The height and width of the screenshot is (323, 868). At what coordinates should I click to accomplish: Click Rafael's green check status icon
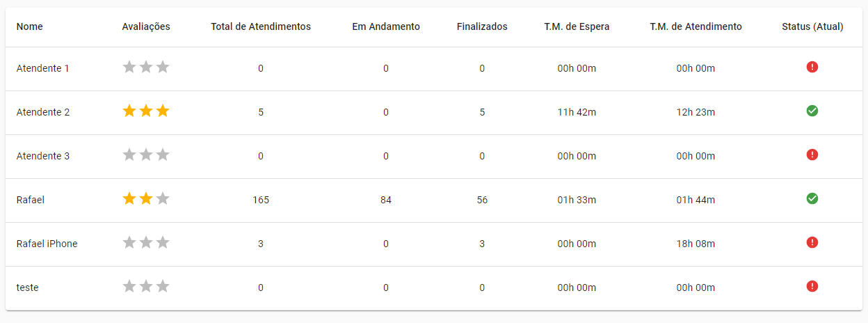pyautogui.click(x=812, y=198)
